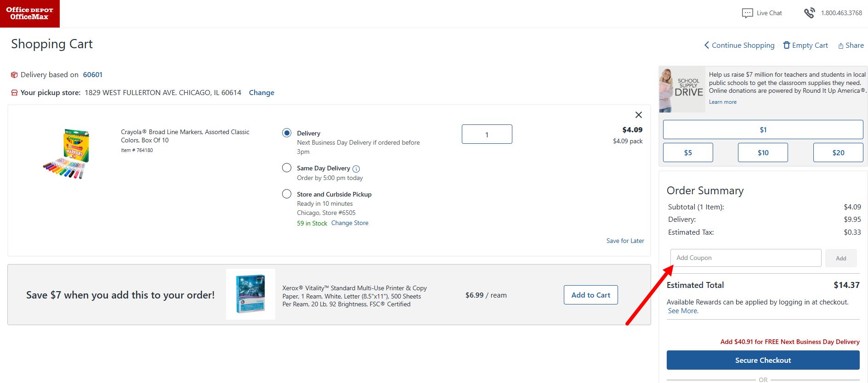
Task: Click the School Supply Drive banner image
Action: coord(682,89)
